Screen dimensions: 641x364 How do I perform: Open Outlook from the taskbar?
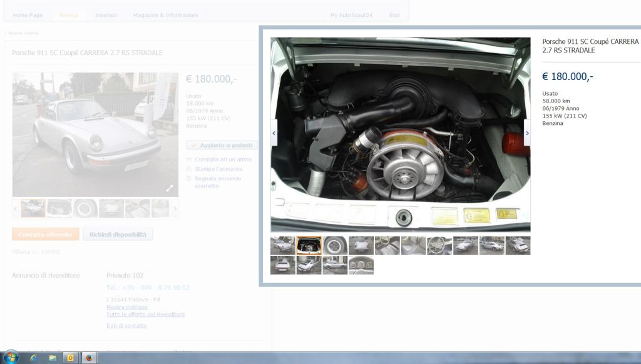click(x=70, y=358)
